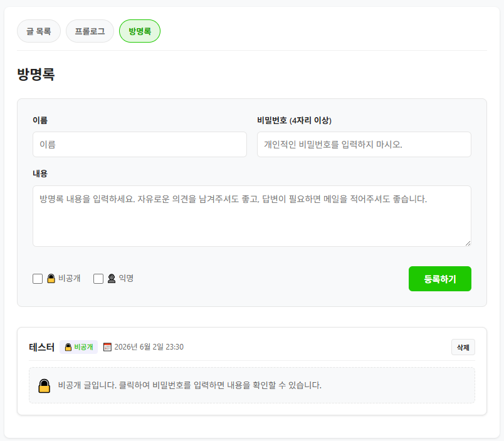Select the 방명록 tab
Screen dimensions: 504x441
pyautogui.click(x=140, y=31)
